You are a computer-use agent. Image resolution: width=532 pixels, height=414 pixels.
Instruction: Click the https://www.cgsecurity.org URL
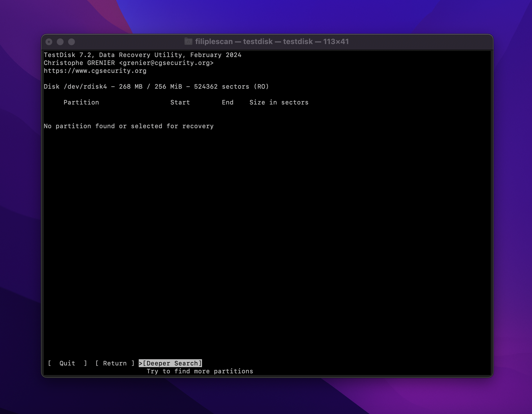click(x=95, y=71)
